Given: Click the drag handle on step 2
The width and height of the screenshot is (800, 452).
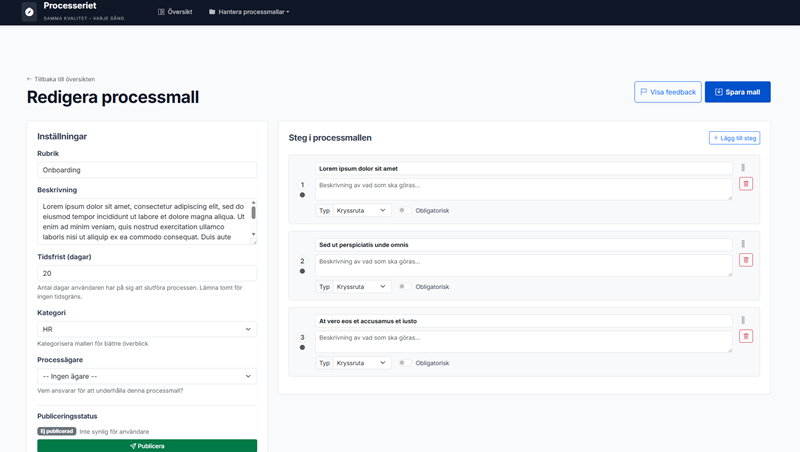Looking at the screenshot, I should click(x=743, y=244).
